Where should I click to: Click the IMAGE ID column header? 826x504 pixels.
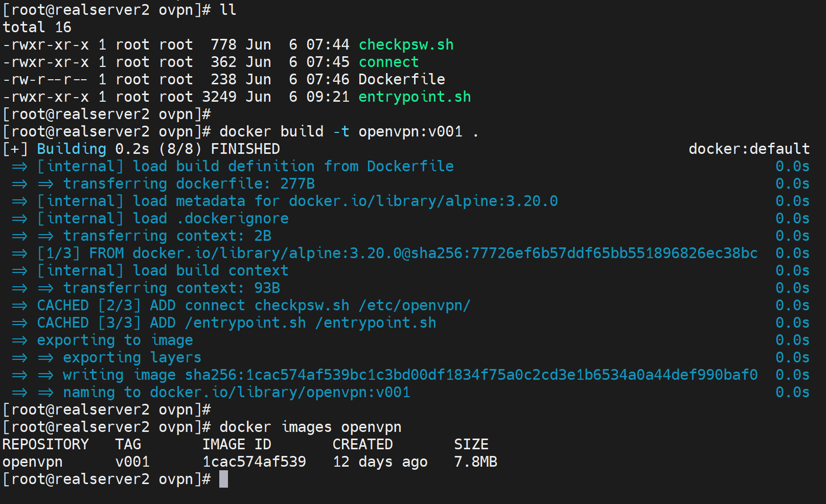click(237, 445)
